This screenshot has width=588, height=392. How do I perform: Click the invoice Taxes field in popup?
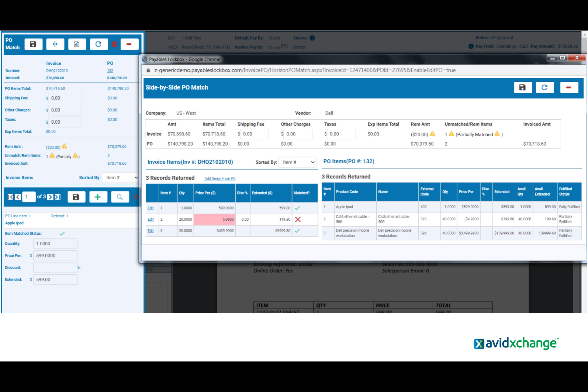pyautogui.click(x=341, y=134)
